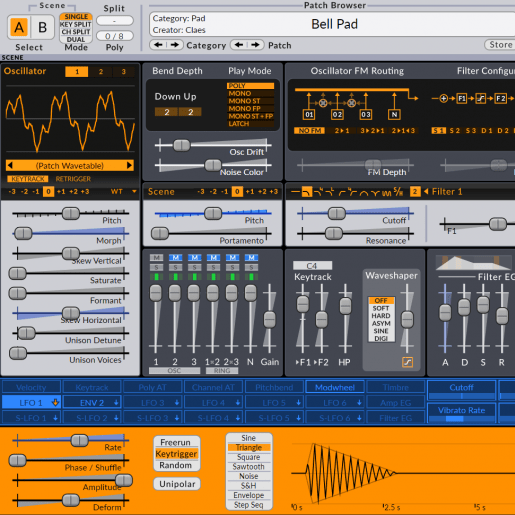Open the C4 keytrack root field
The height and width of the screenshot is (515, 515).
tap(312, 266)
